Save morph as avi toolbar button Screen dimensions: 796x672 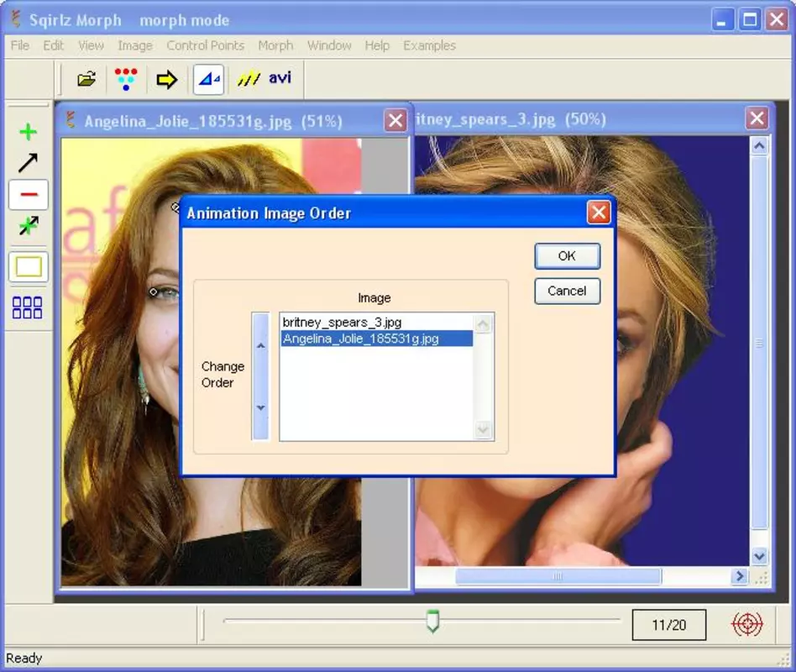click(280, 78)
